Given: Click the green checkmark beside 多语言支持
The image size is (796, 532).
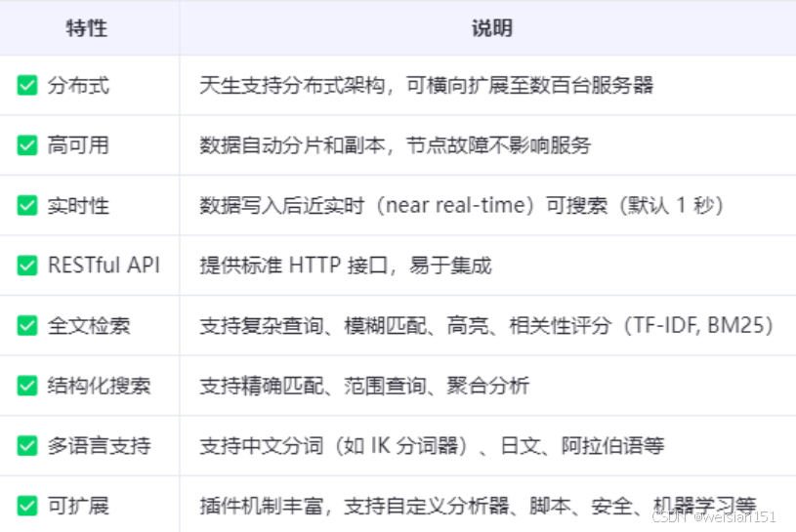Looking at the screenshot, I should point(27,446).
